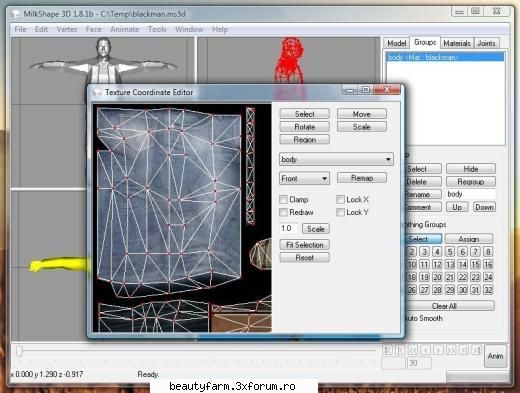Switch to the Groups tab
The height and width of the screenshot is (393, 520).
click(x=425, y=42)
